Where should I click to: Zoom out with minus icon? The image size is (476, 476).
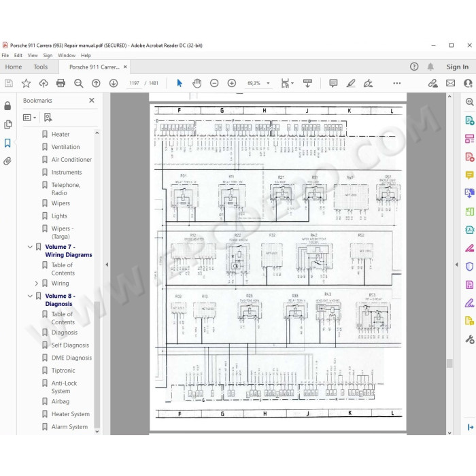click(x=214, y=83)
